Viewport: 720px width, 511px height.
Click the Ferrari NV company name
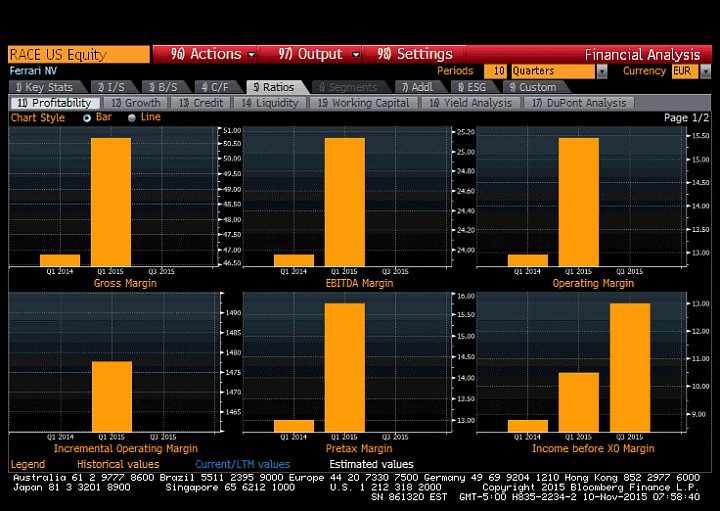(33, 71)
